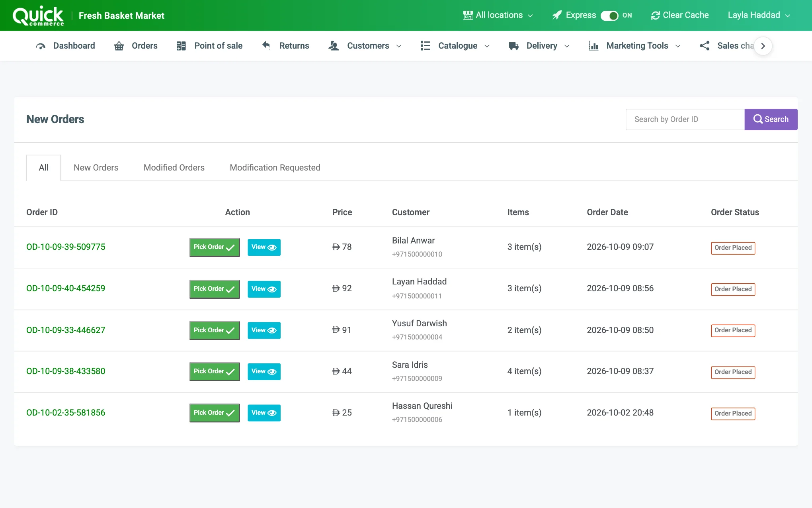Click checkmark on Bilal Anwar's Pick Order
812x508 pixels.
pos(230,247)
